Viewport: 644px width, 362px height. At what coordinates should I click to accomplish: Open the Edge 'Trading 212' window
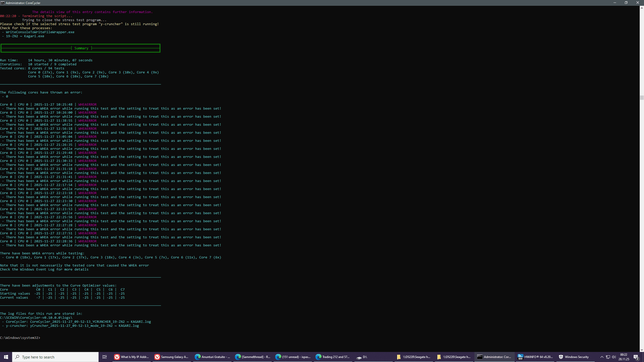[x=333, y=357]
